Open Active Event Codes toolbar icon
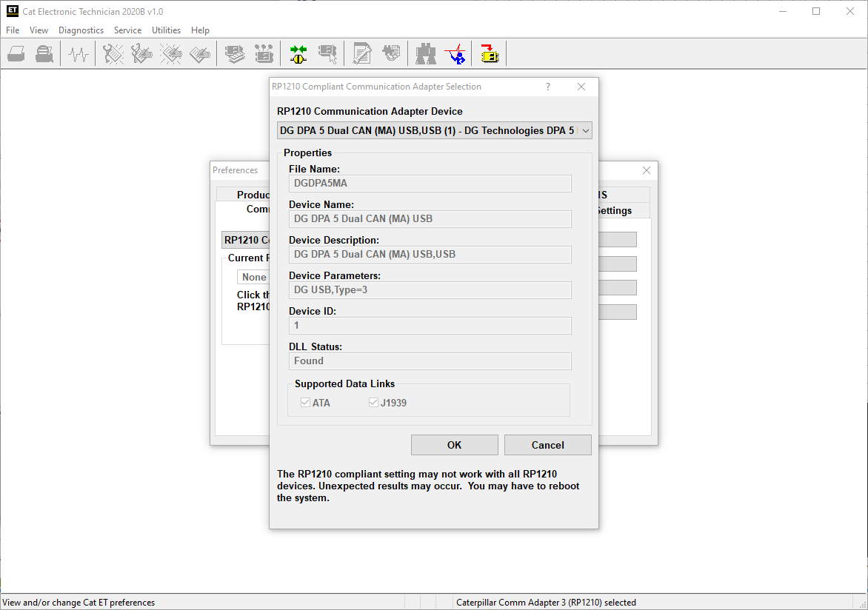Screen dimensions: 868x610 [171, 54]
